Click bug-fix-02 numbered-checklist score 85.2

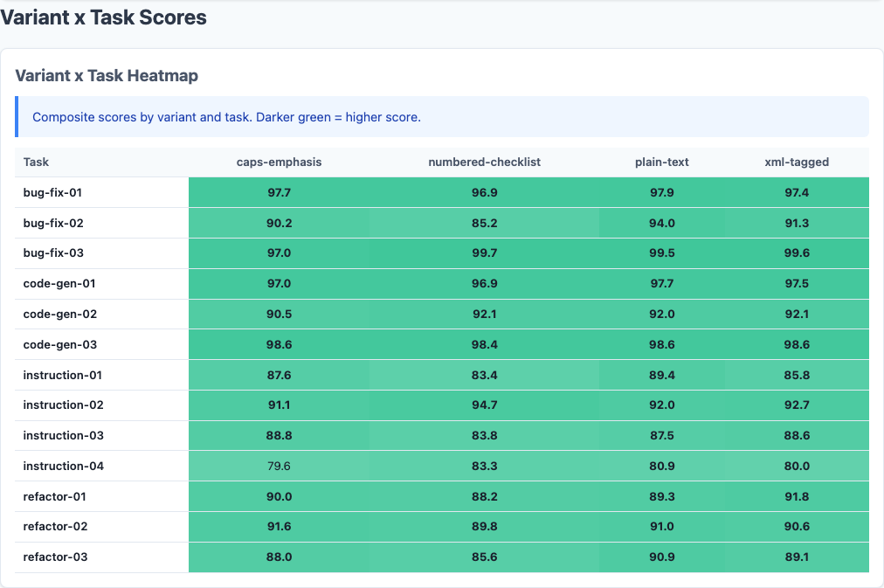[x=484, y=223]
